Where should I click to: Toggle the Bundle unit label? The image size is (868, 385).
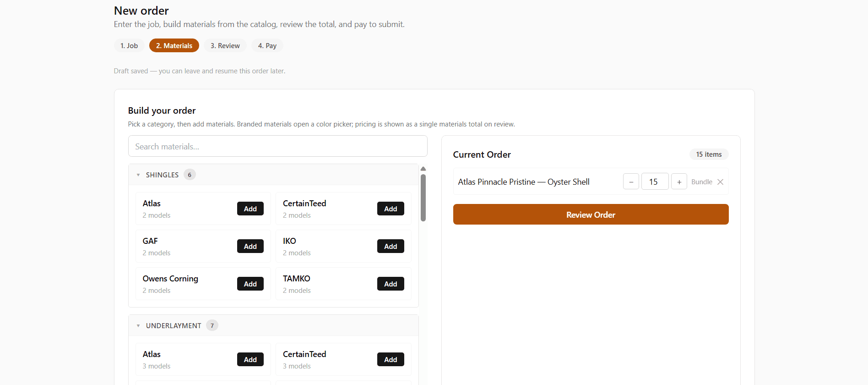(x=701, y=182)
